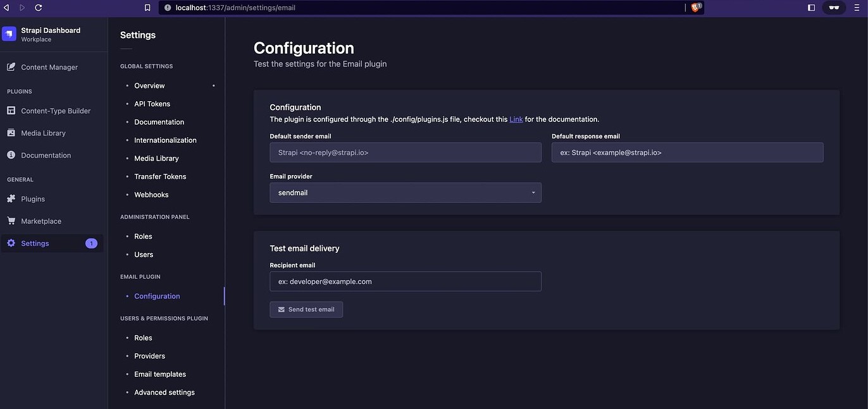
Task: Open the Webhooks settings page
Action: [151, 195]
